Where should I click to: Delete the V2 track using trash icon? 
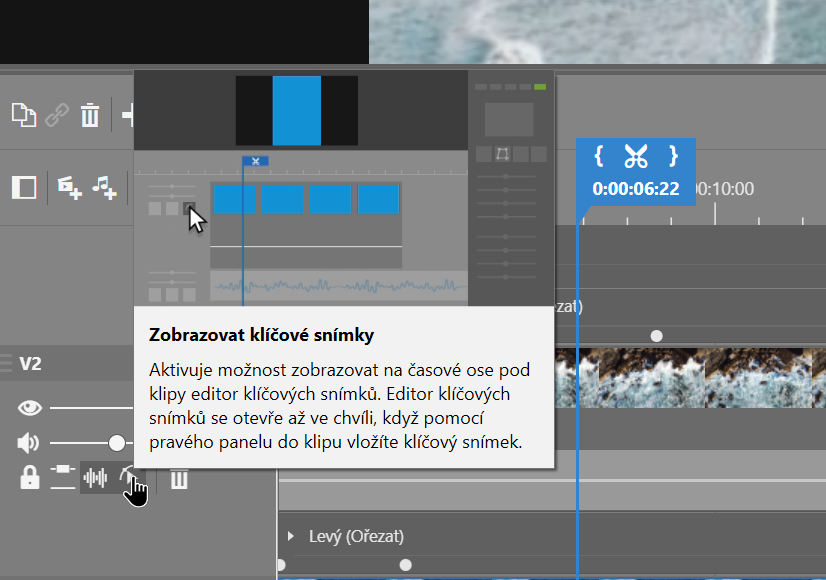(179, 479)
